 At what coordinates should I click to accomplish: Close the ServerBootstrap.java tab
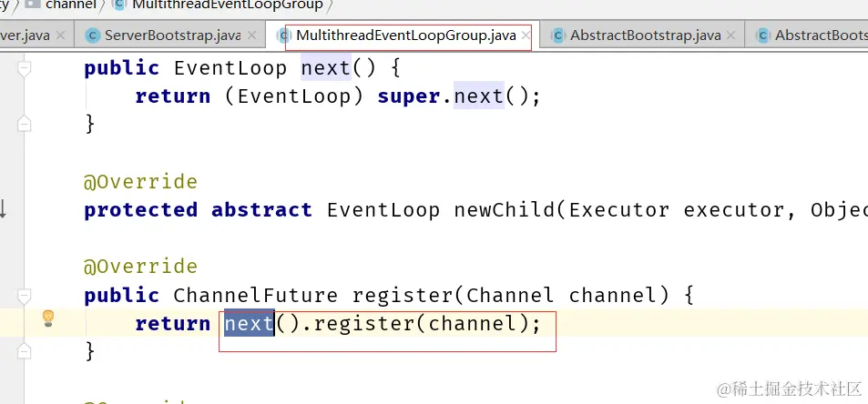252,35
